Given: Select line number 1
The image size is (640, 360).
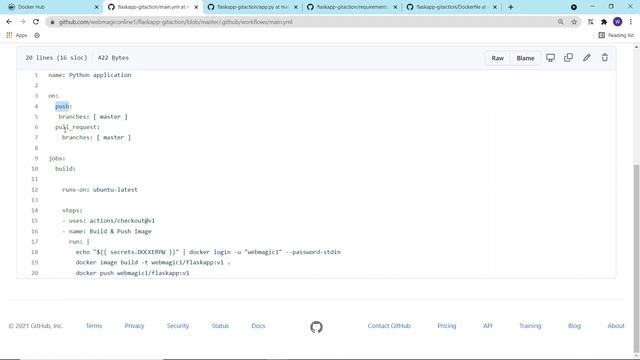Looking at the screenshot, I should [x=36, y=75].
